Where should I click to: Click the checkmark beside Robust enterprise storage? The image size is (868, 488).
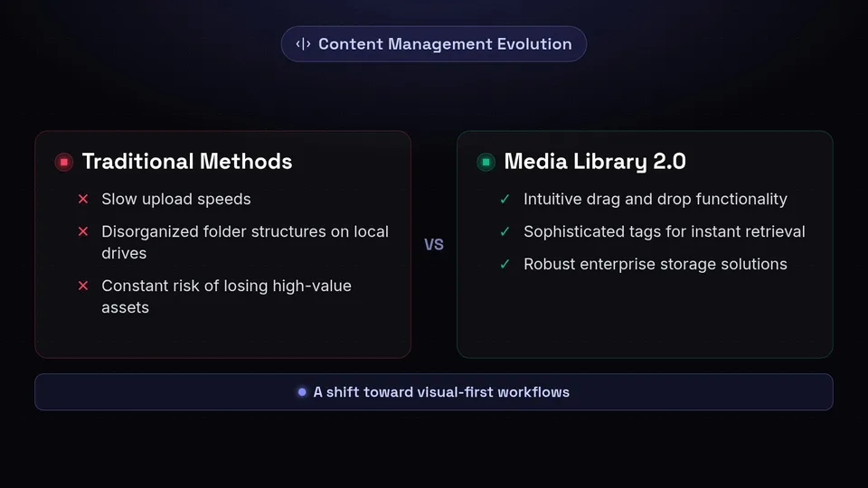coord(505,264)
